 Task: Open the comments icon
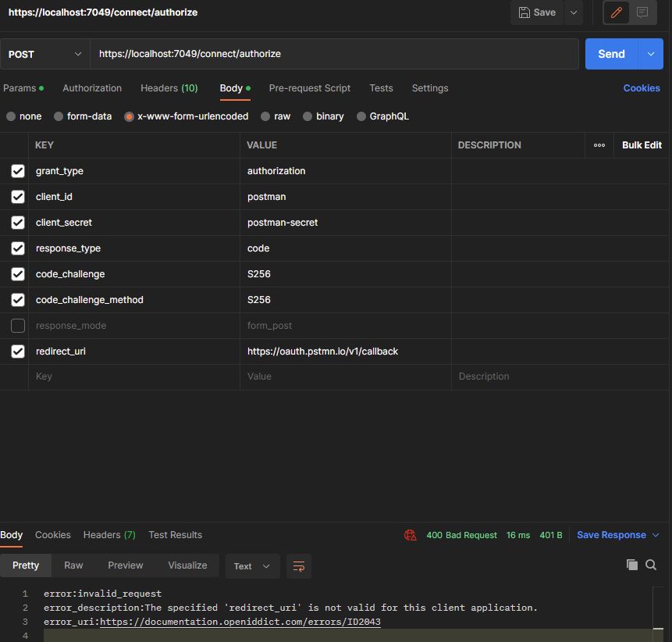click(x=642, y=12)
